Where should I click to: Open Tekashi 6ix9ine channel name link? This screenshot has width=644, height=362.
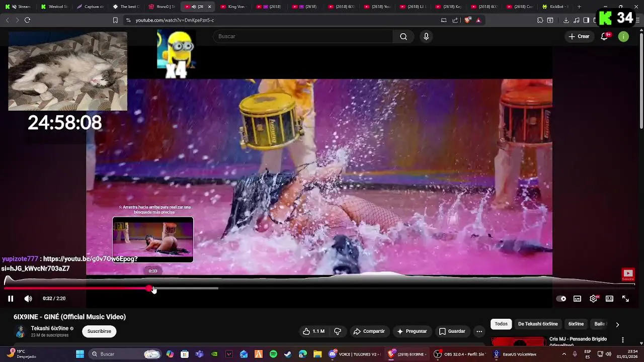(x=50, y=328)
